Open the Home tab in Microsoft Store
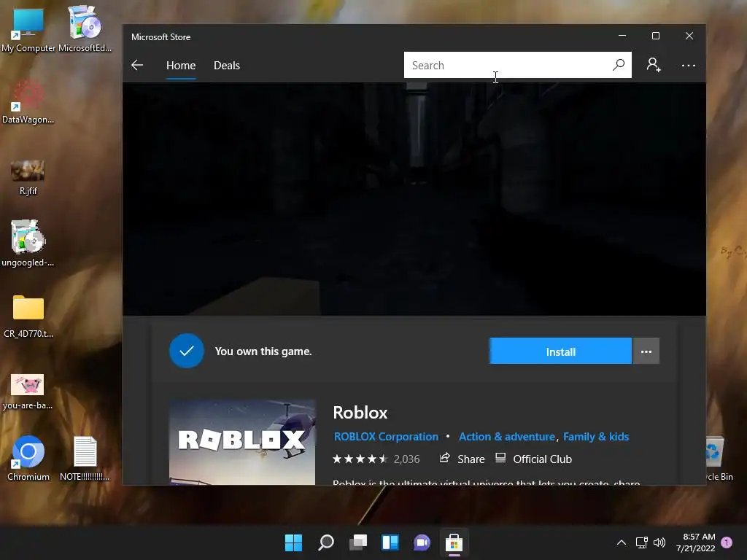This screenshot has height=560, width=747. [x=181, y=65]
